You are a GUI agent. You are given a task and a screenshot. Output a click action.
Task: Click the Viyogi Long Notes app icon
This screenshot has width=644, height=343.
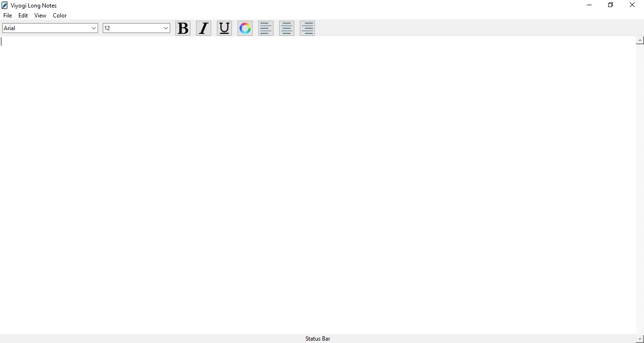point(5,5)
